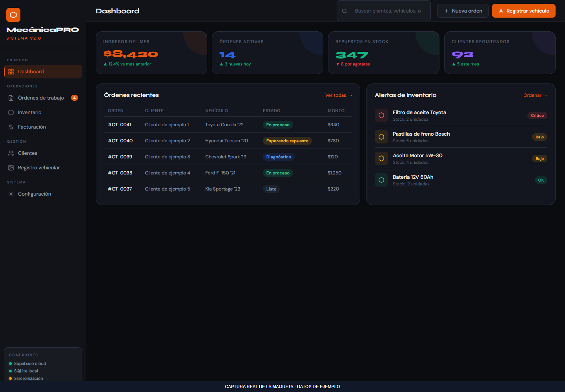The image size is (565, 392).
Task: Click the search magnifier icon
Action: 344,11
